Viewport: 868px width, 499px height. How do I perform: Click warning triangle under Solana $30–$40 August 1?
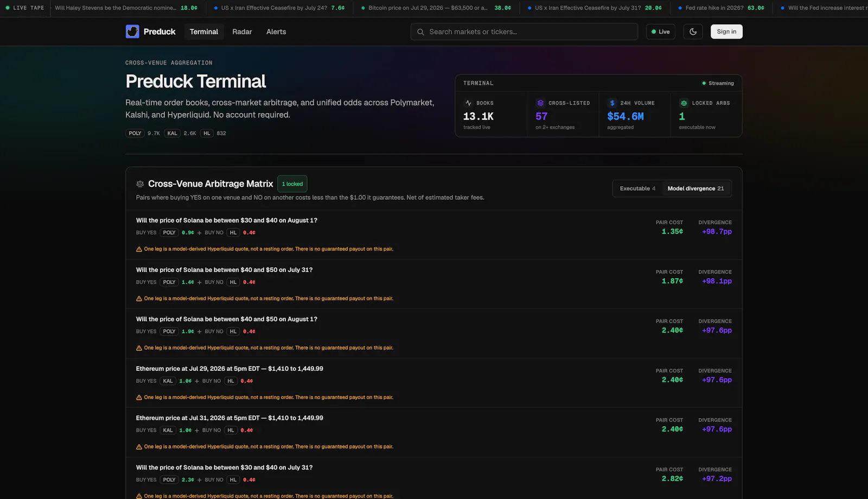tap(139, 249)
